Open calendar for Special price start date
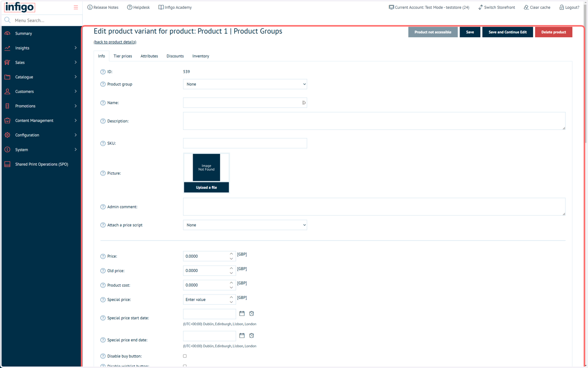This screenshot has height=368, width=588. click(242, 314)
